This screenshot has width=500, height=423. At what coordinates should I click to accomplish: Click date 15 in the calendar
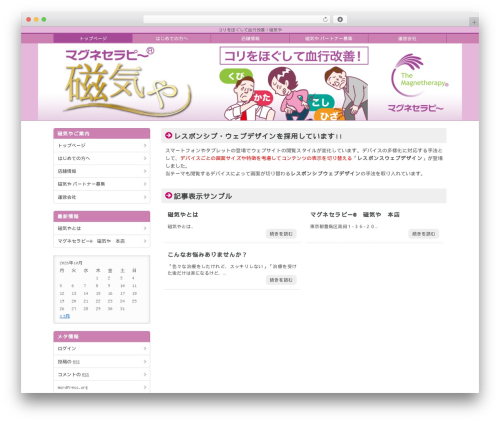[98, 293]
